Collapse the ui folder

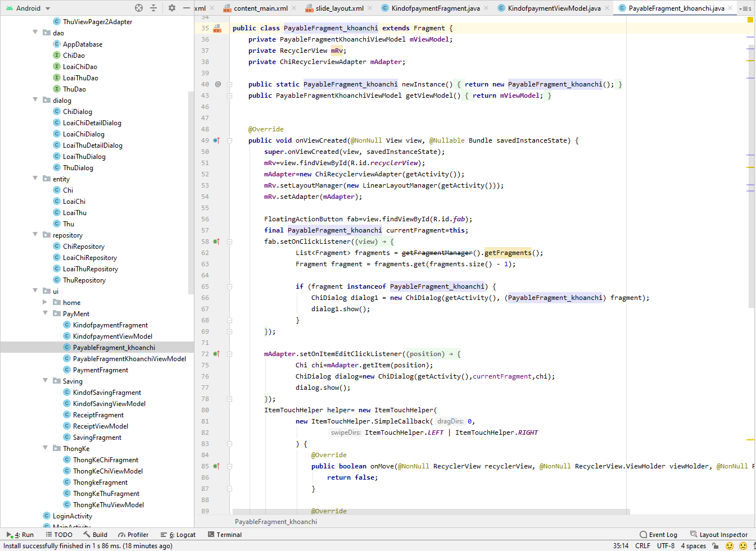coord(35,291)
